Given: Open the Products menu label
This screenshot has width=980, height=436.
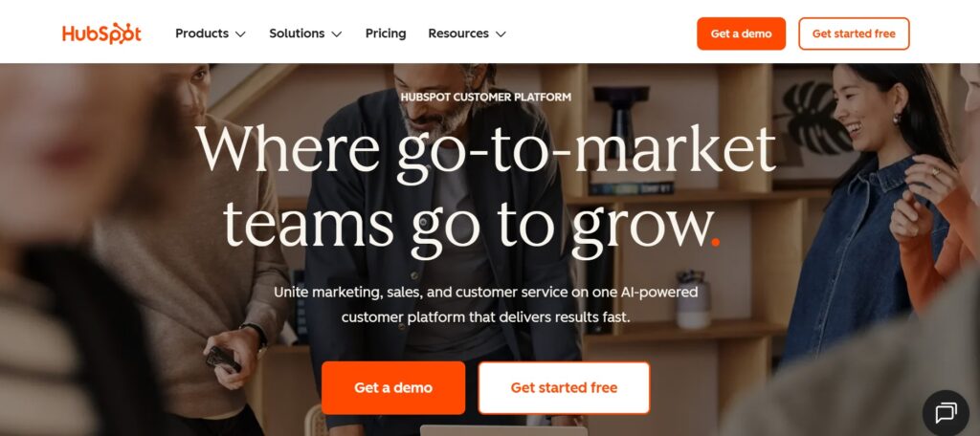Looking at the screenshot, I should 202,33.
